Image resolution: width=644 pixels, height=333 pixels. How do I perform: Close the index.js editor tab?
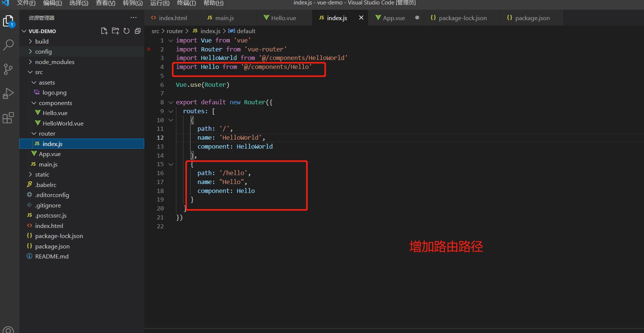click(361, 18)
